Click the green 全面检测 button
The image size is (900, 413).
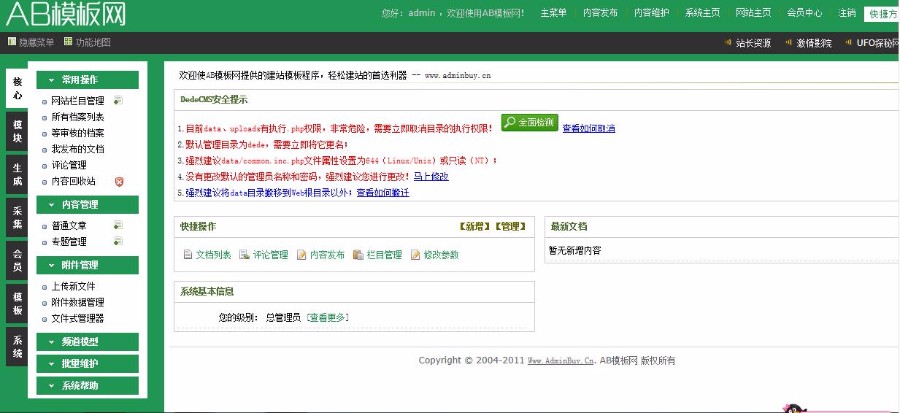coord(529,122)
